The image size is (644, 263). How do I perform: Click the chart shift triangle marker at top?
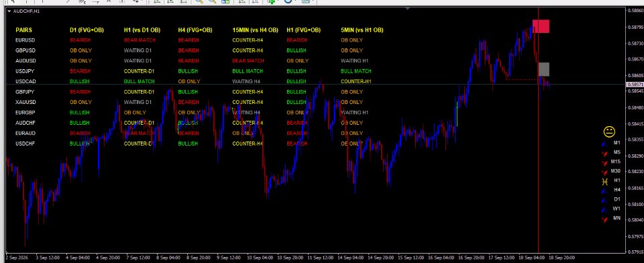coord(407,8)
